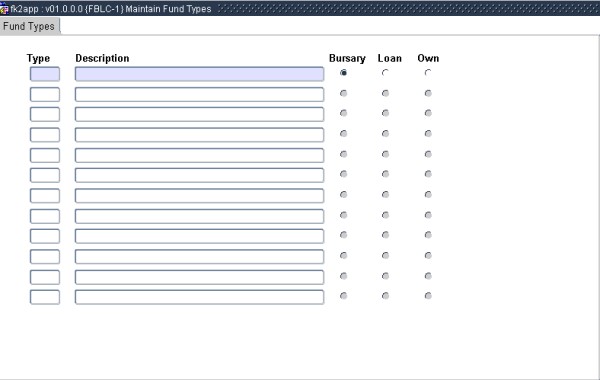
Task: Select Loan radio in second row
Action: tap(385, 93)
